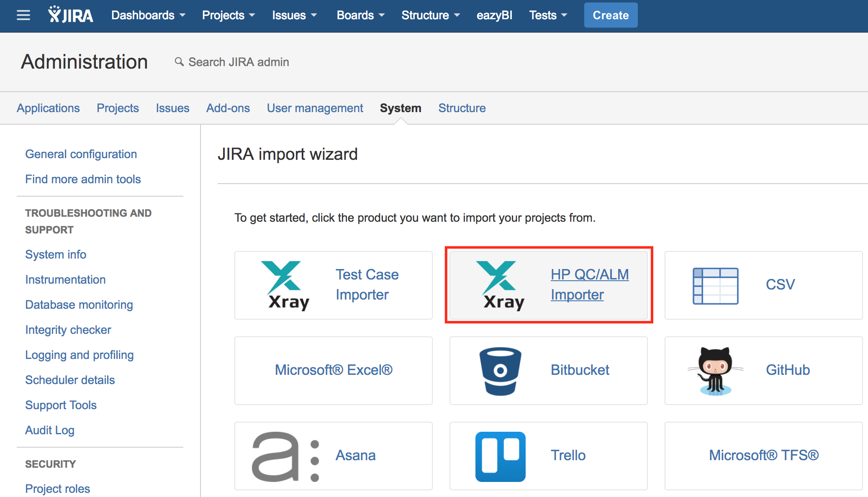Click the GitHub Octocat icon
The width and height of the screenshot is (868, 497).
(715, 371)
